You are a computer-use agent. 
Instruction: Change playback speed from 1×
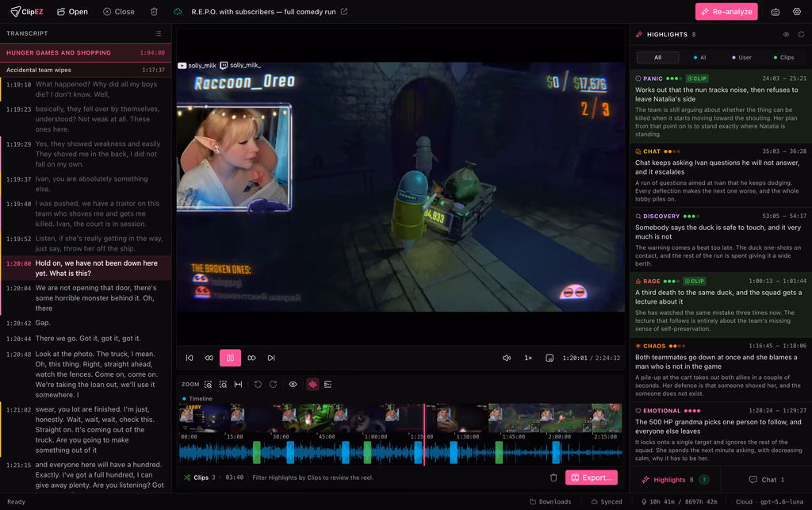(x=528, y=358)
